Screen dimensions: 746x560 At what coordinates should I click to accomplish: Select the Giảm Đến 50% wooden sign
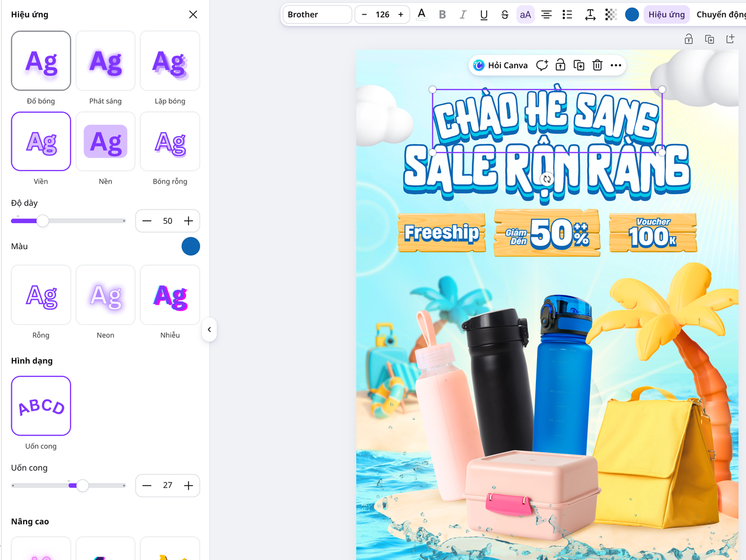click(x=547, y=233)
